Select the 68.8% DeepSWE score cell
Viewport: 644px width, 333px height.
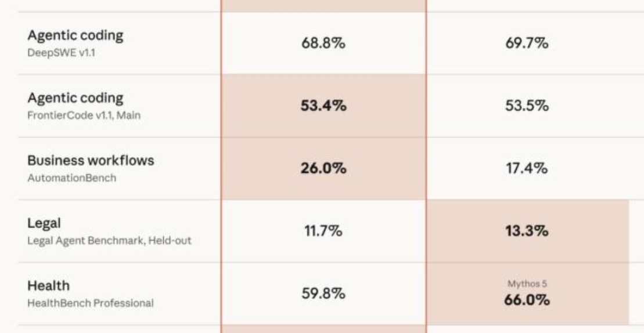(323, 43)
